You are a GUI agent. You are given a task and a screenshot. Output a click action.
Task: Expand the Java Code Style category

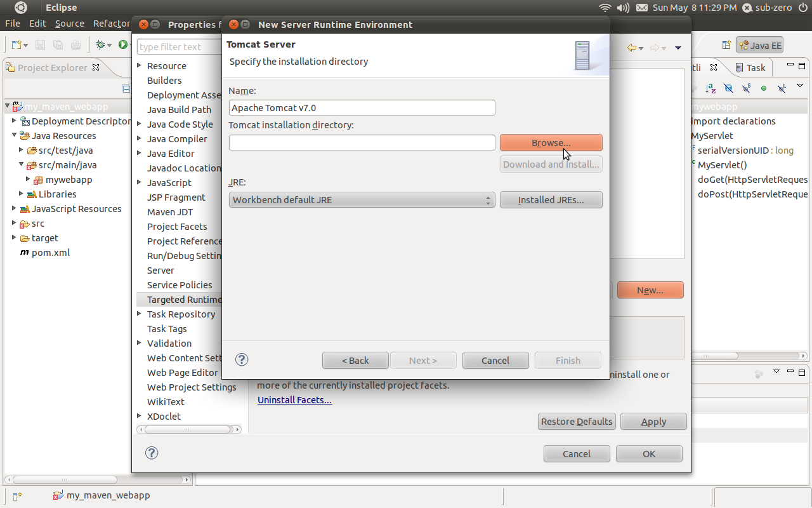pos(140,124)
